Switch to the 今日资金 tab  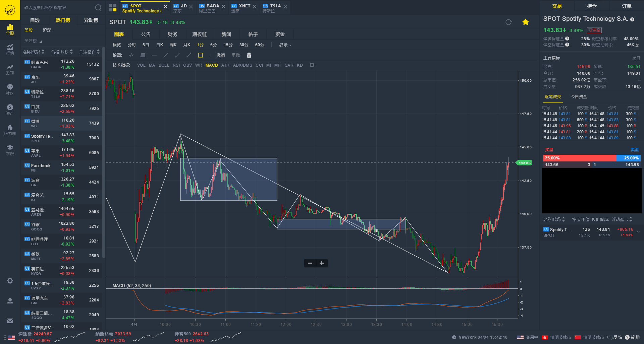point(579,97)
